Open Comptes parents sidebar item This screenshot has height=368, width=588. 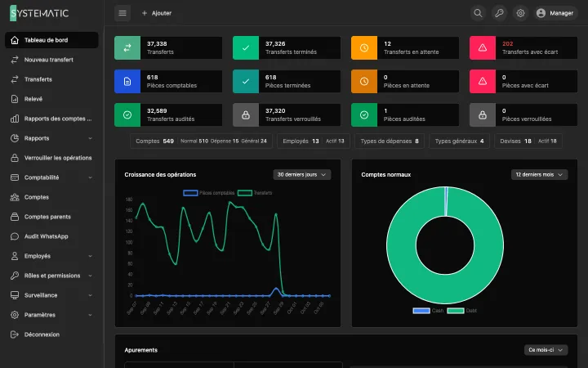pyautogui.click(x=51, y=217)
